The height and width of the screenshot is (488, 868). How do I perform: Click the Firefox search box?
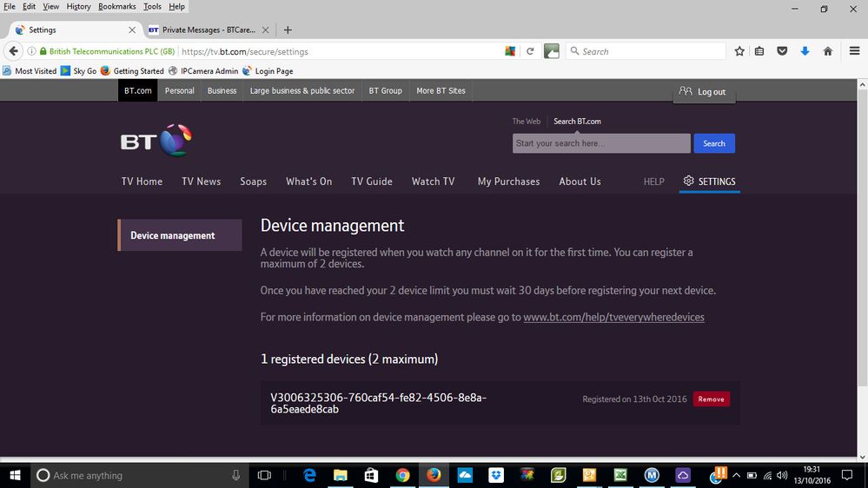[645, 51]
